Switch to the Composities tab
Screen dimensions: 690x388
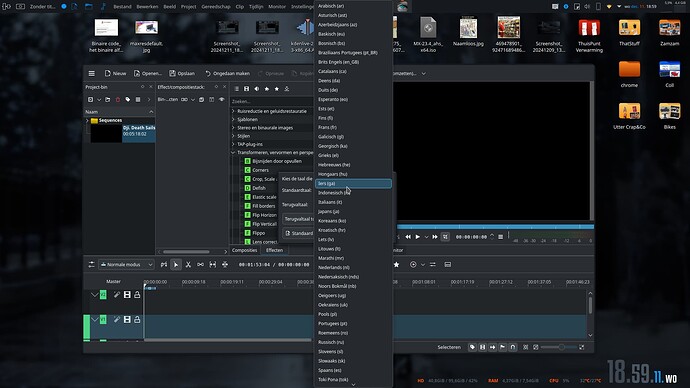point(244,250)
